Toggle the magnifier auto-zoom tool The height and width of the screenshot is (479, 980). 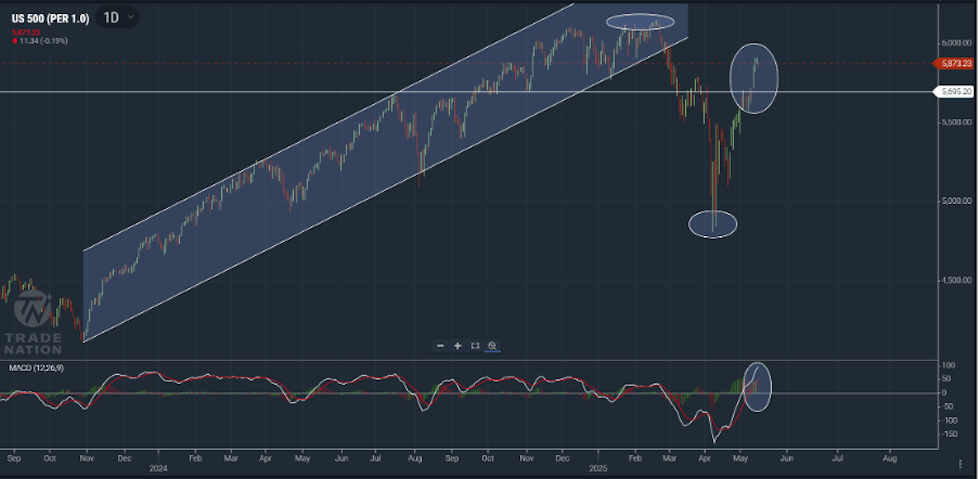pos(492,346)
